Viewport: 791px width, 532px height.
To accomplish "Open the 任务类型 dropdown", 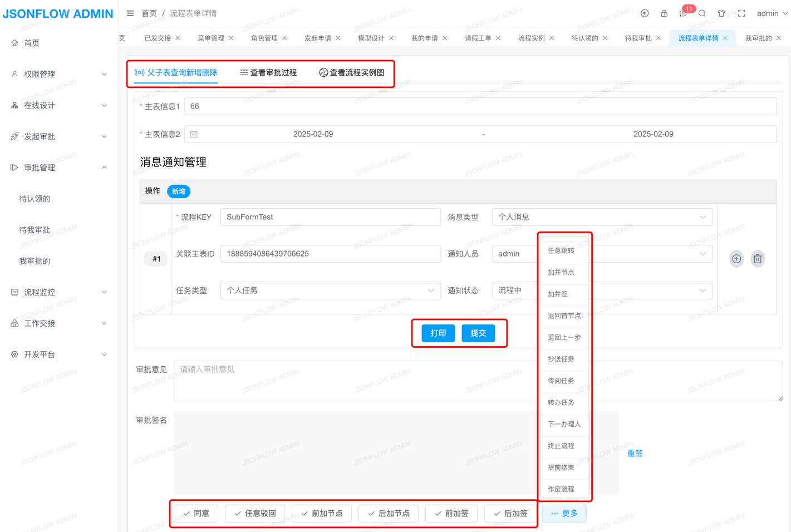I will (x=330, y=290).
